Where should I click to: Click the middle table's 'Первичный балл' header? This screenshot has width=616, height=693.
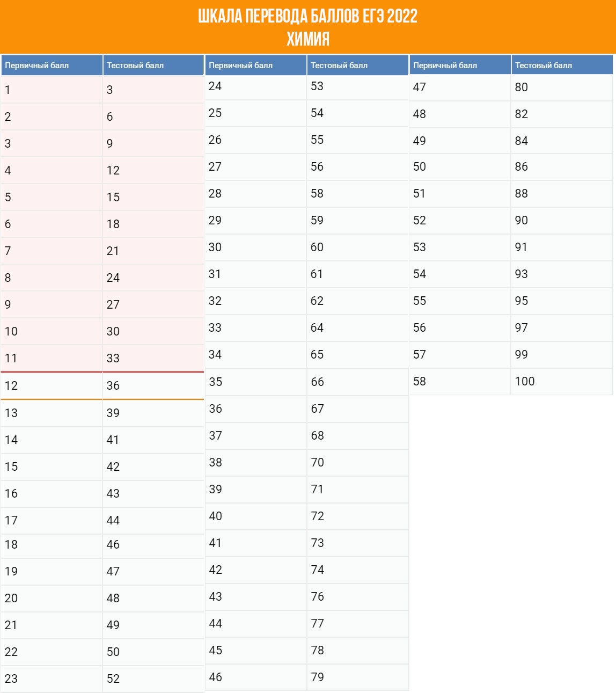point(255,65)
